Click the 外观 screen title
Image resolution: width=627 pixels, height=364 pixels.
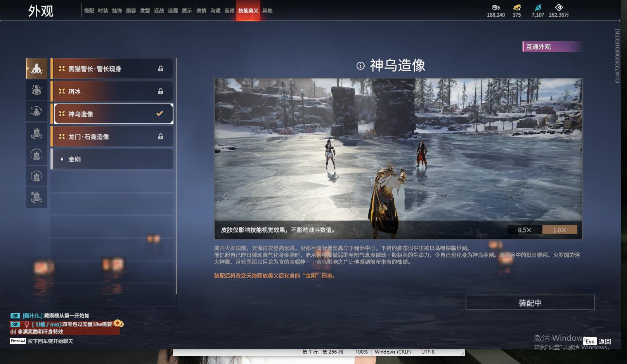click(x=40, y=11)
